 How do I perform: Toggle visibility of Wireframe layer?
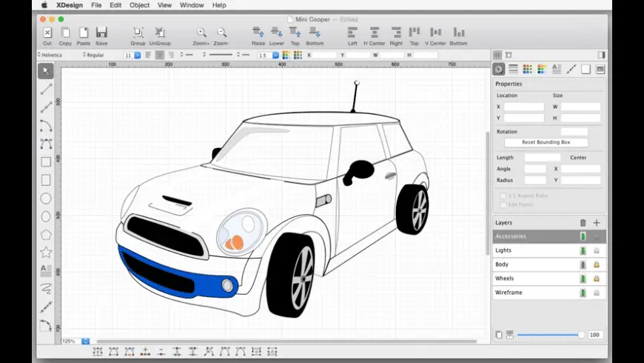[x=583, y=293]
